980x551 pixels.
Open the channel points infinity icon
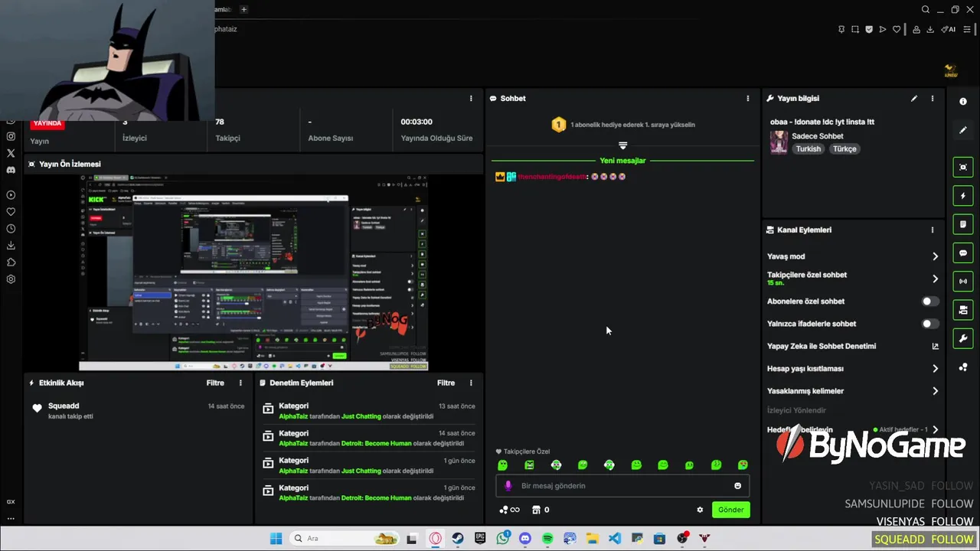(509, 510)
